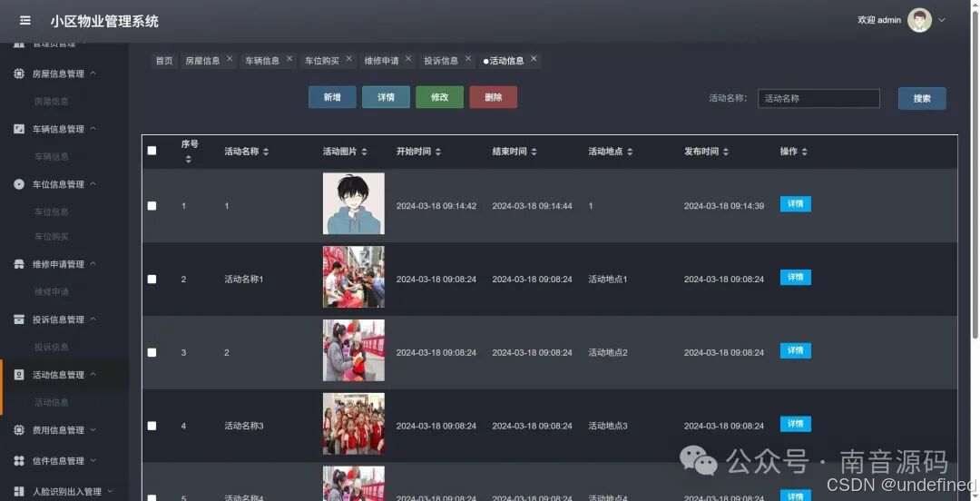This screenshot has height=501, width=980.
Task: Collapse the 车辆信息管理 menu chevron
Action: click(93, 128)
